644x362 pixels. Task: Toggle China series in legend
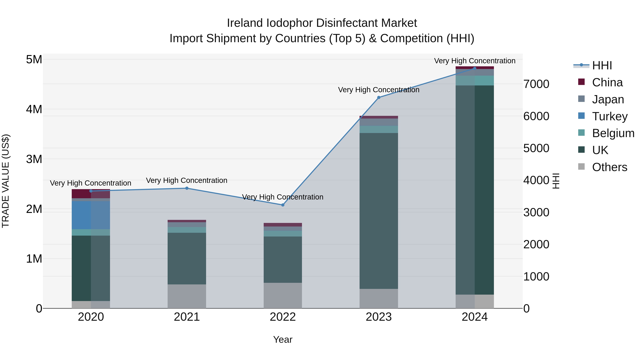point(601,82)
